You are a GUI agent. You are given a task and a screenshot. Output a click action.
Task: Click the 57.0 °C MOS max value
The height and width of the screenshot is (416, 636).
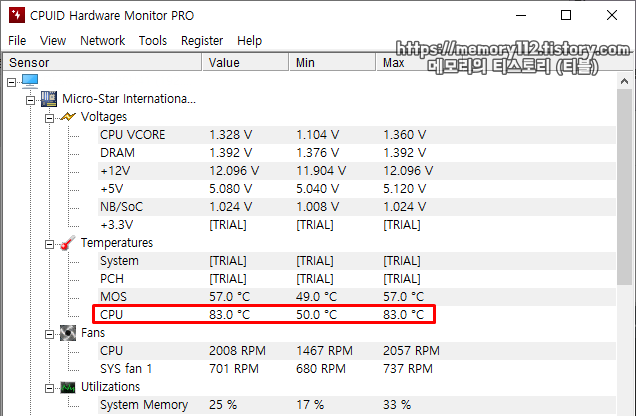pyautogui.click(x=404, y=297)
